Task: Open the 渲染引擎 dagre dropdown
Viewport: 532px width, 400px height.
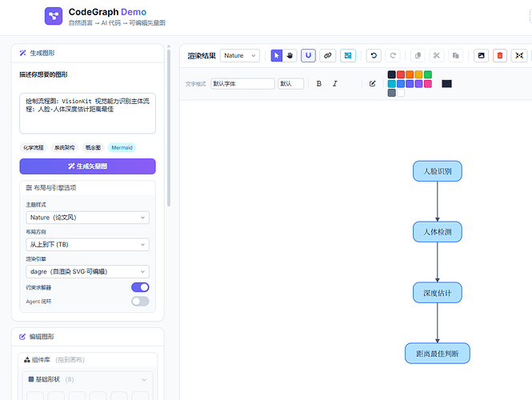Action: 87,272
